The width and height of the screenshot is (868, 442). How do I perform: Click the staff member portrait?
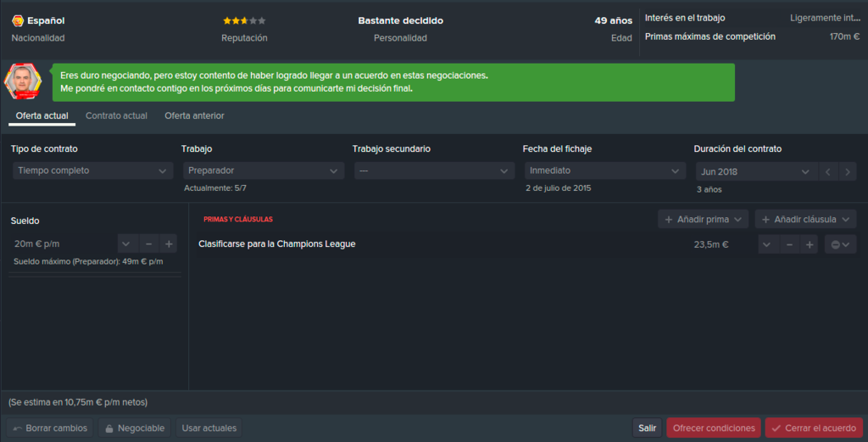[23, 81]
